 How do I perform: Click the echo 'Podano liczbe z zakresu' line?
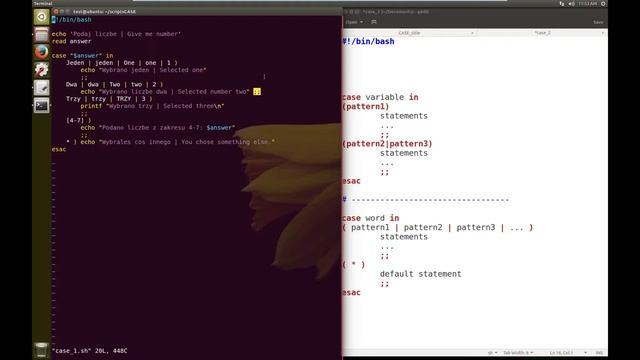(158, 128)
